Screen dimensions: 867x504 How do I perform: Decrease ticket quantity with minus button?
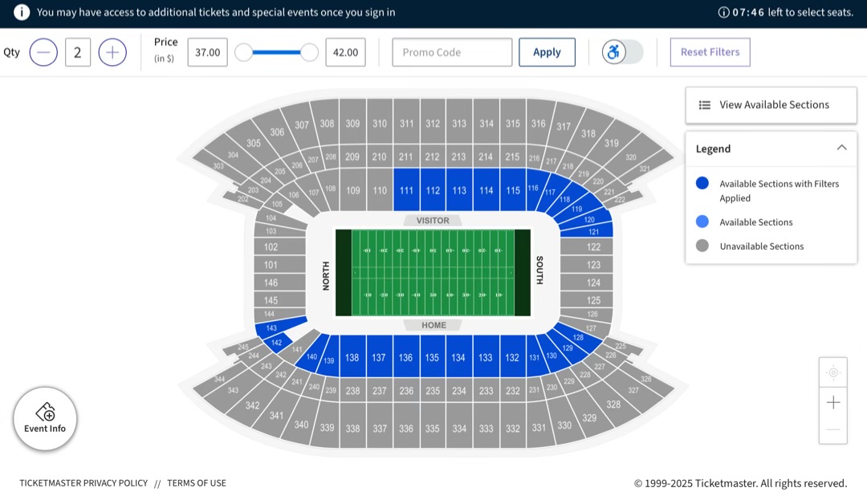coord(43,53)
